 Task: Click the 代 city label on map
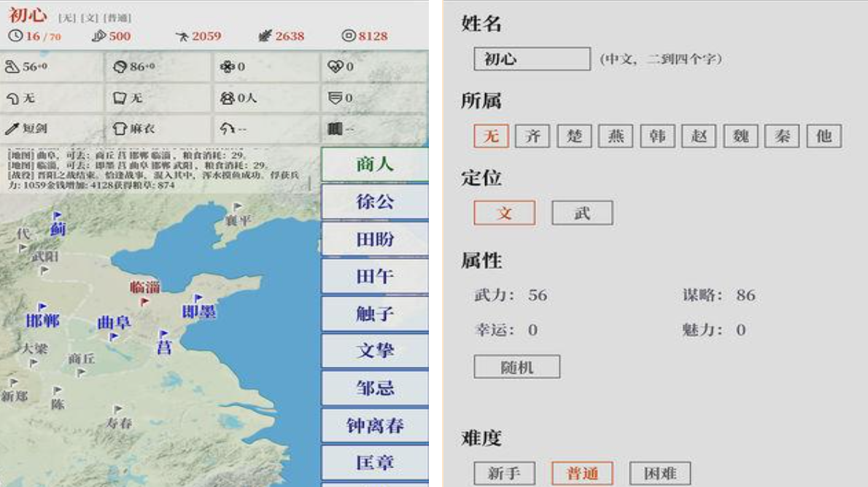coord(22,233)
